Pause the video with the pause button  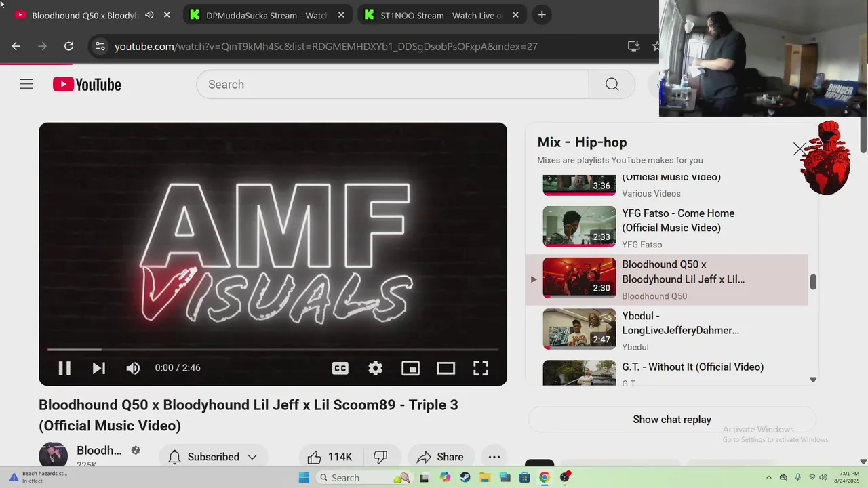click(64, 368)
